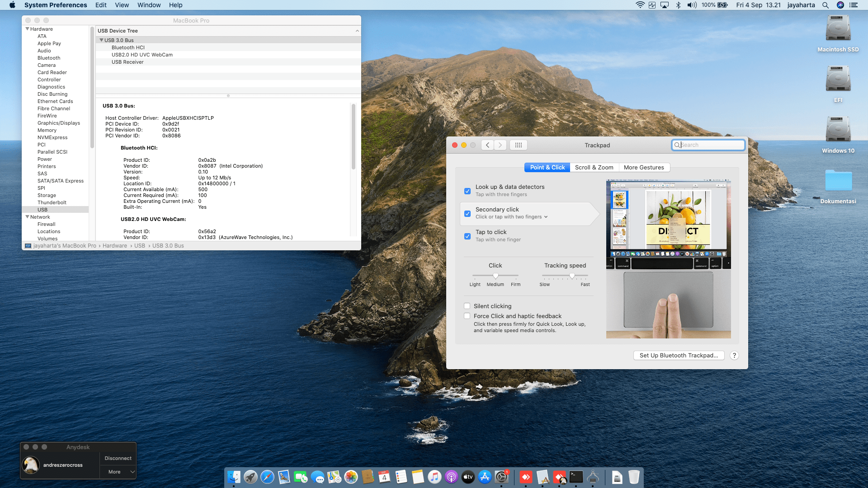Go back in System Preferences
Image resolution: width=868 pixels, height=488 pixels.
tap(487, 145)
